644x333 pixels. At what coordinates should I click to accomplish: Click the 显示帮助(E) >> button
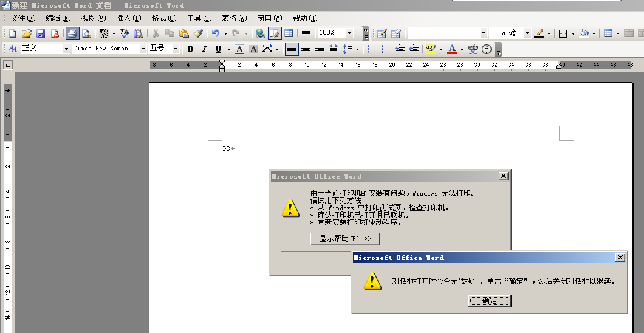(x=344, y=239)
